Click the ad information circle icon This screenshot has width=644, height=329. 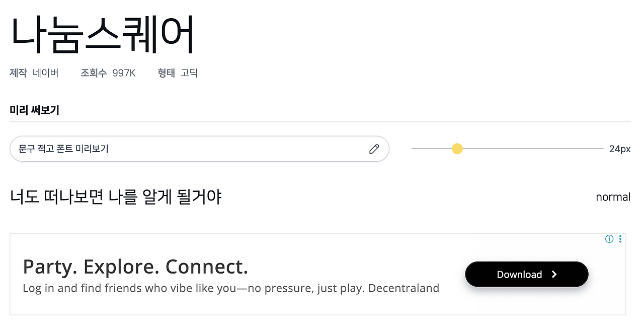[609, 238]
